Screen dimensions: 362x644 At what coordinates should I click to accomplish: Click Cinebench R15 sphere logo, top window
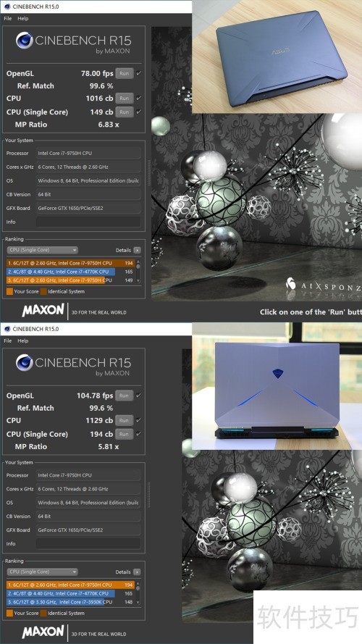[24, 41]
